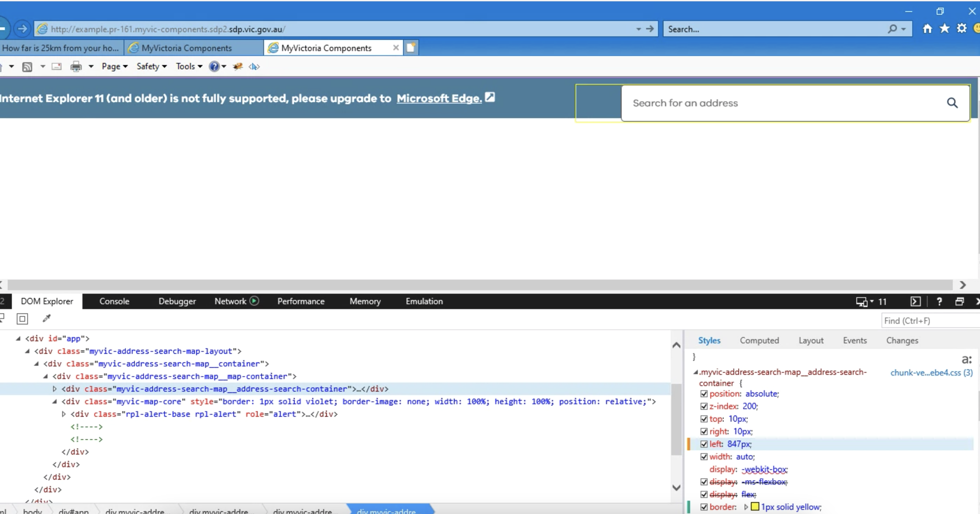The image size is (980, 514).
Task: Click the yellow border color swatch
Action: 755,507
